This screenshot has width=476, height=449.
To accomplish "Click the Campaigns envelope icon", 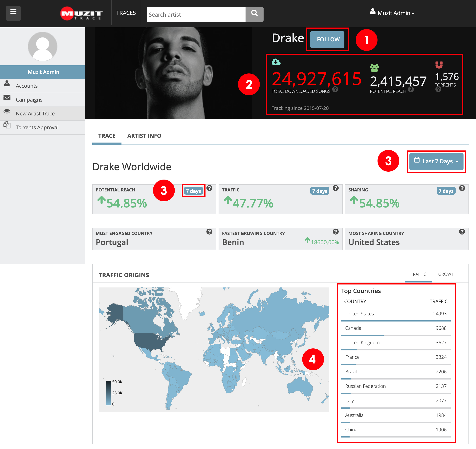I will click(x=7, y=97).
